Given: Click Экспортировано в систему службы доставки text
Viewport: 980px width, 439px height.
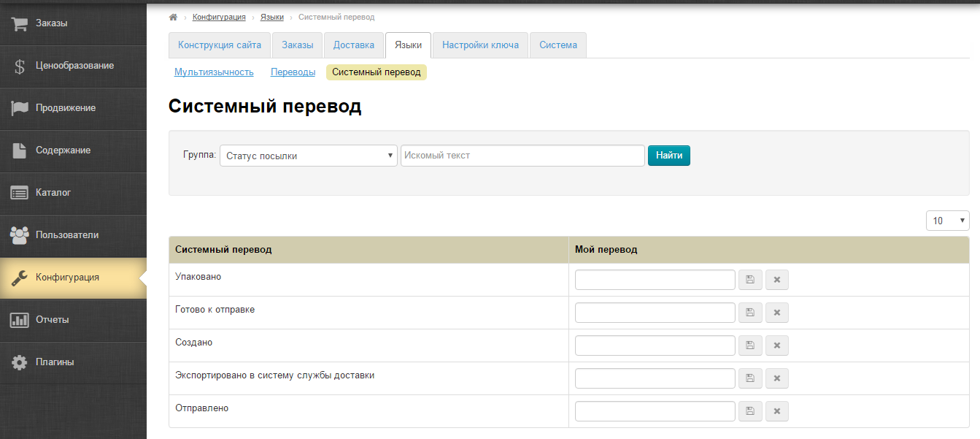Looking at the screenshot, I should tap(275, 375).
